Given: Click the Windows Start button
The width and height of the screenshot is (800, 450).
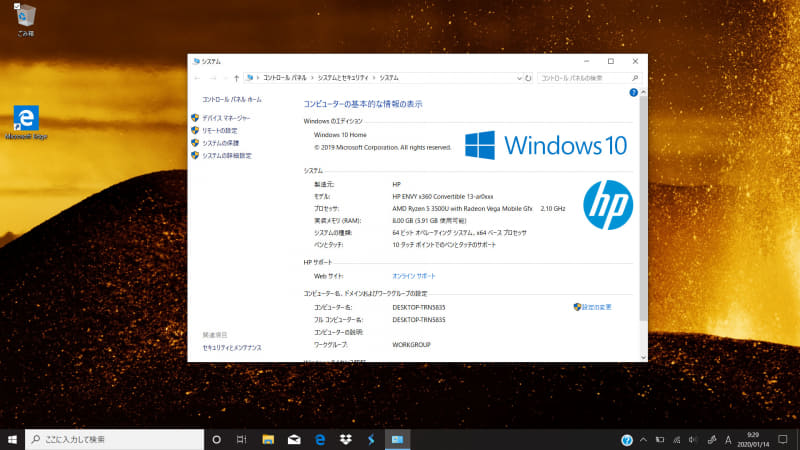Looking at the screenshot, I should 12,439.
